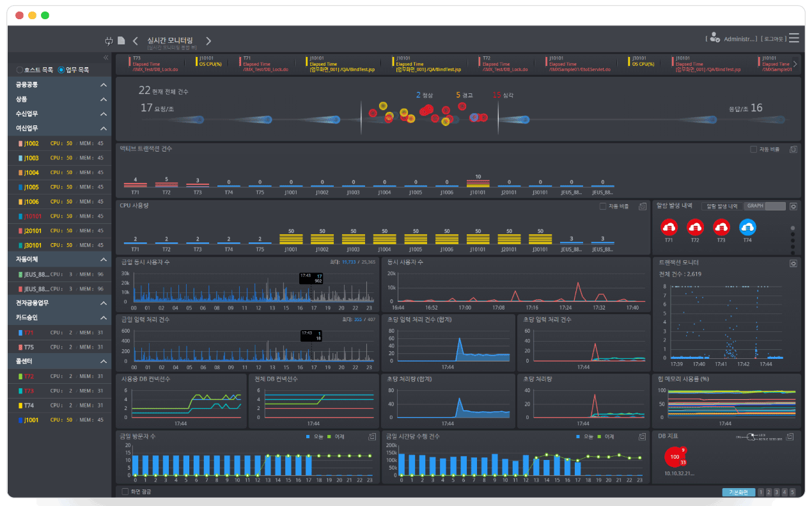Image resolution: width=812 pixels, height=506 pixels.
Task: Open the T72 Elapsed Time alarm
Action: point(503,64)
